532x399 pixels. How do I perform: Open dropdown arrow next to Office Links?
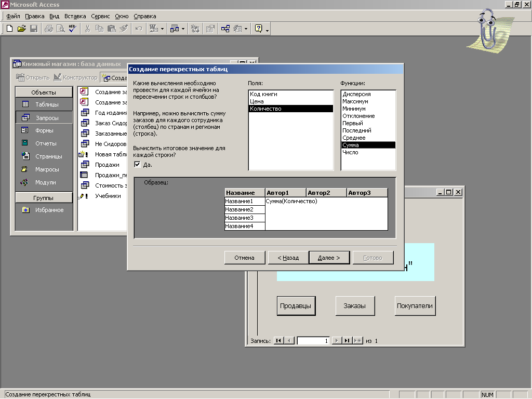click(x=162, y=29)
